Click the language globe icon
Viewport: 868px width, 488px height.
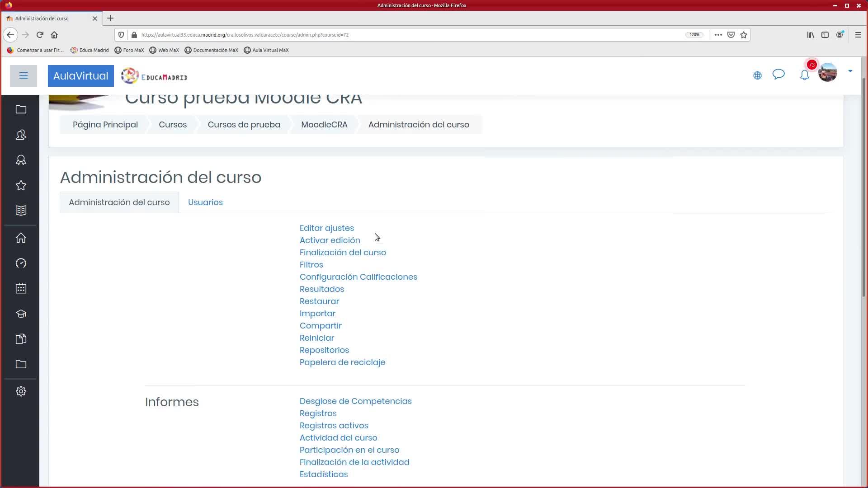coord(757,75)
